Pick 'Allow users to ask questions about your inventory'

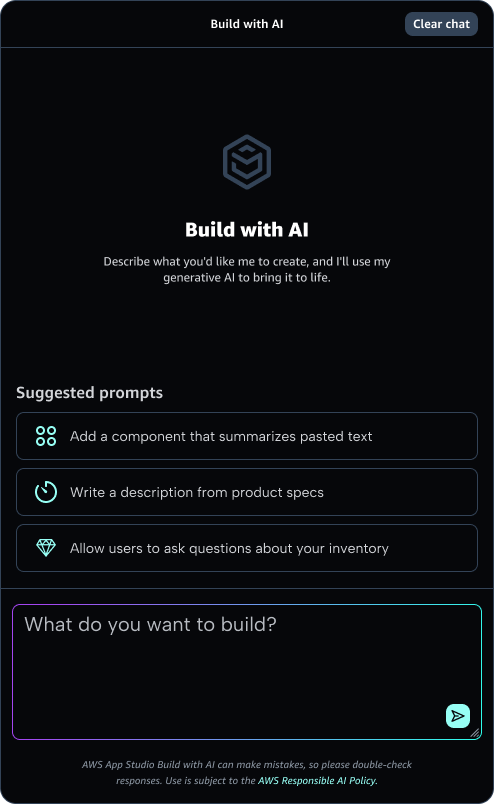(247, 548)
